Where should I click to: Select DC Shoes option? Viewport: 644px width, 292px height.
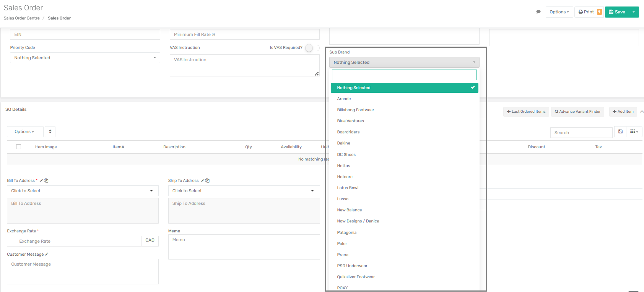tap(346, 154)
